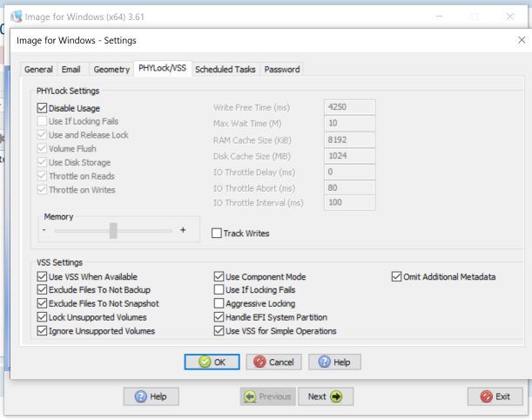Click the Image for Windows - Settings title

point(77,40)
